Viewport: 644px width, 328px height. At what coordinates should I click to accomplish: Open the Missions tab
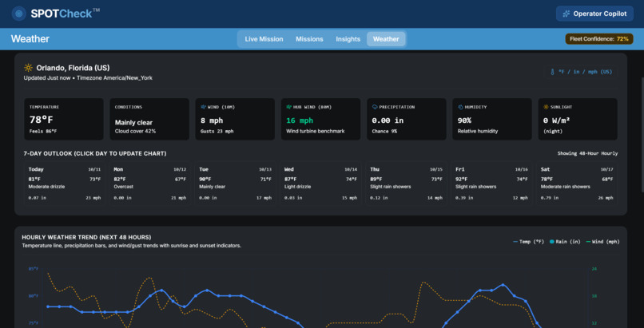tap(309, 39)
